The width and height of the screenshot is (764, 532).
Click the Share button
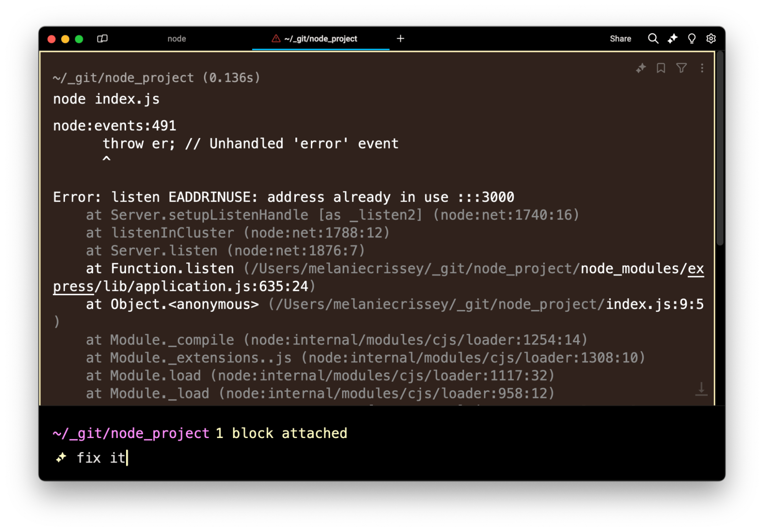click(620, 39)
